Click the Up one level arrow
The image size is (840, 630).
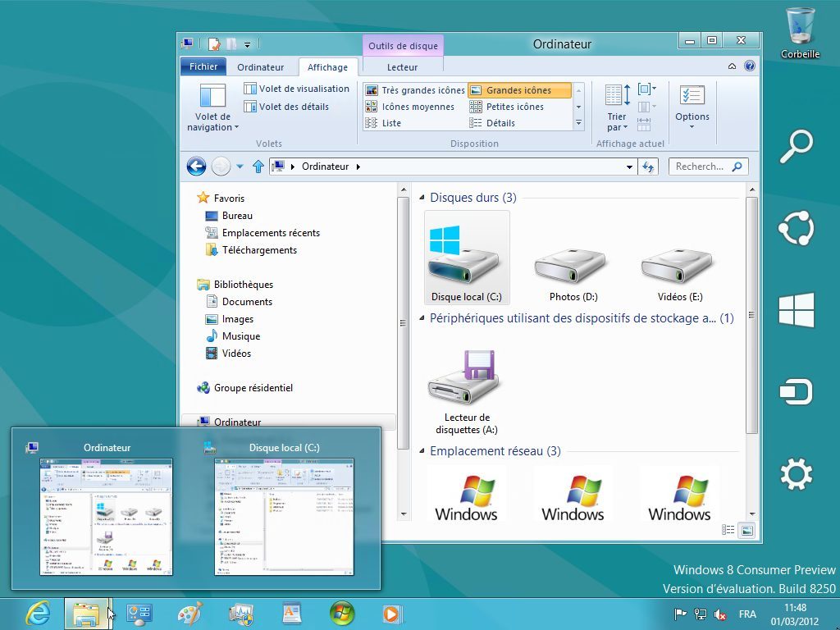pos(258,167)
